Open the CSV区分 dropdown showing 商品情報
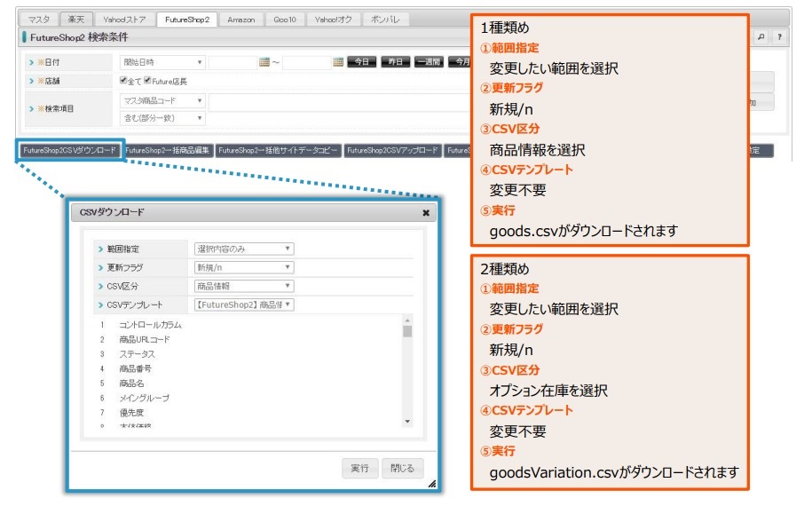Viewport: 812px width, 506px height. coord(244,287)
